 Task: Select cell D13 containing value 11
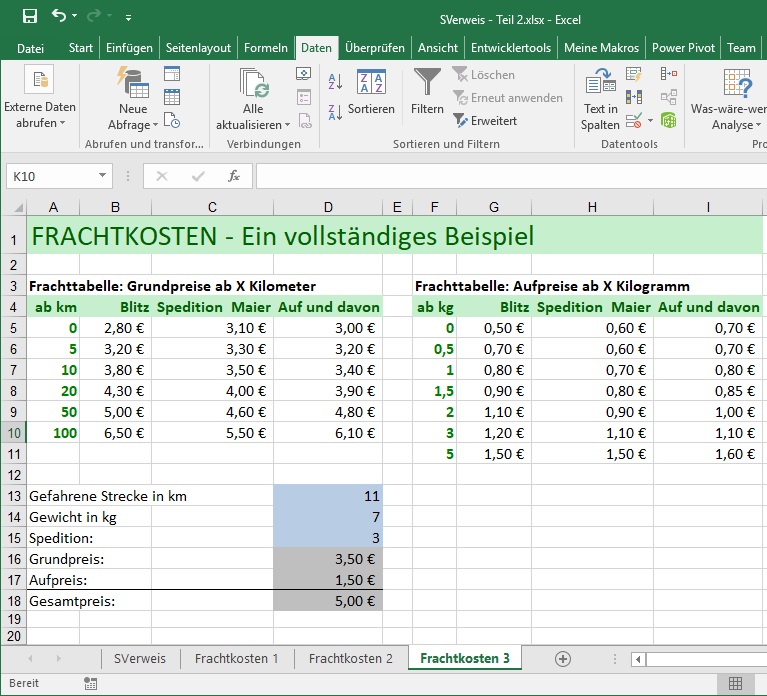coord(328,496)
